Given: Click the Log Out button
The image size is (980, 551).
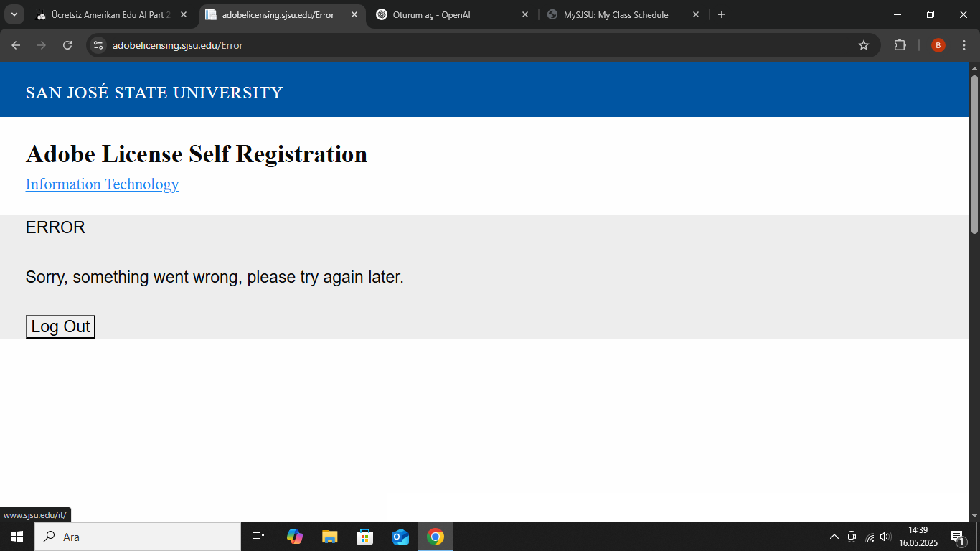Looking at the screenshot, I should (60, 326).
